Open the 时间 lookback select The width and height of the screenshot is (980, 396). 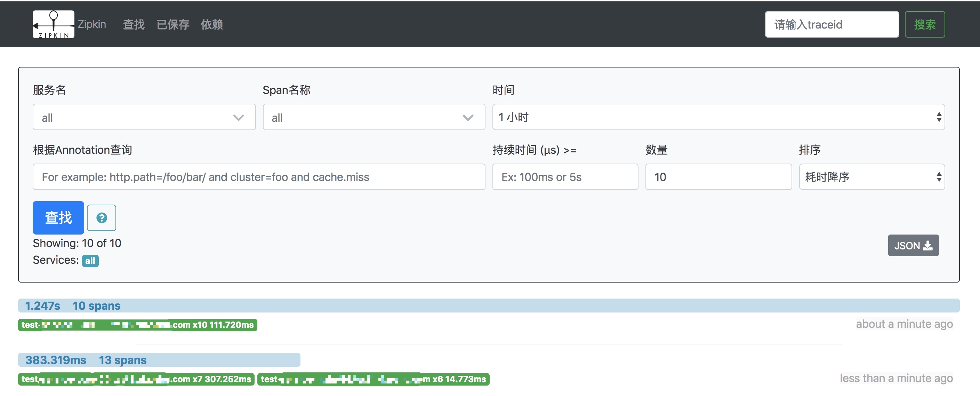[x=718, y=117]
